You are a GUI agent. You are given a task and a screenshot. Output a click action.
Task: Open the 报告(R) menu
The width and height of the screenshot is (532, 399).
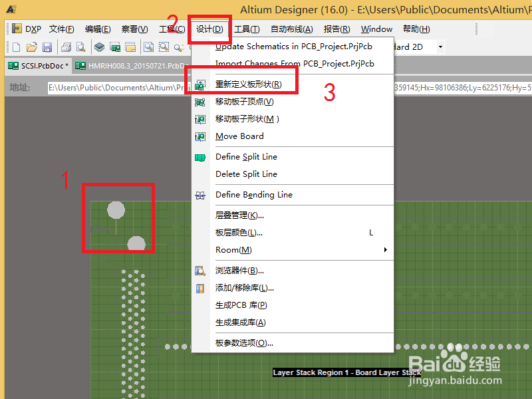[x=336, y=29]
